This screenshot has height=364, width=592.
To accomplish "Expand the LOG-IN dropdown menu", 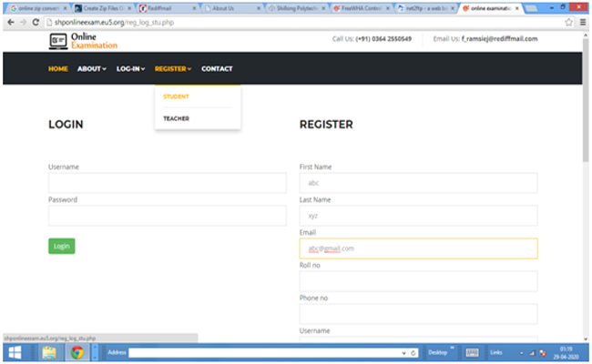I will pos(130,69).
